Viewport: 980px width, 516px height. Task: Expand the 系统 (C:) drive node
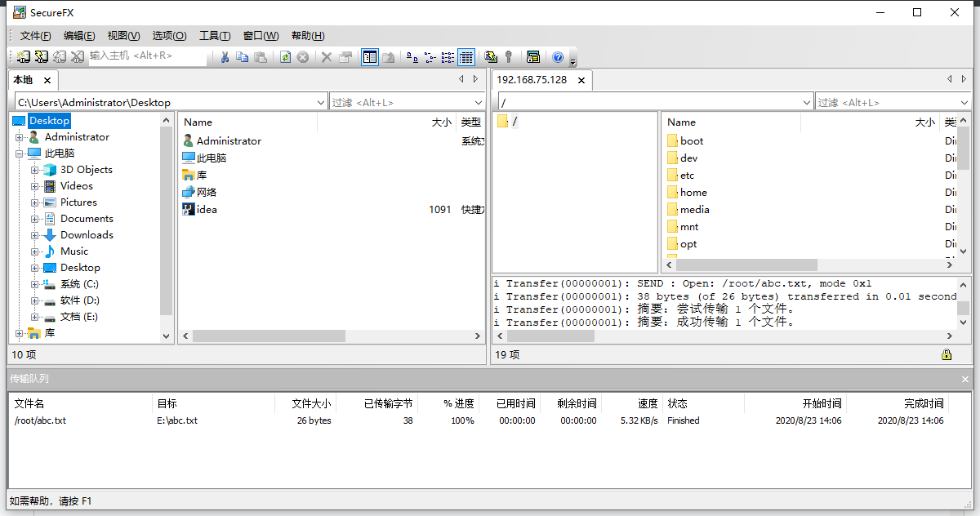[x=35, y=284]
